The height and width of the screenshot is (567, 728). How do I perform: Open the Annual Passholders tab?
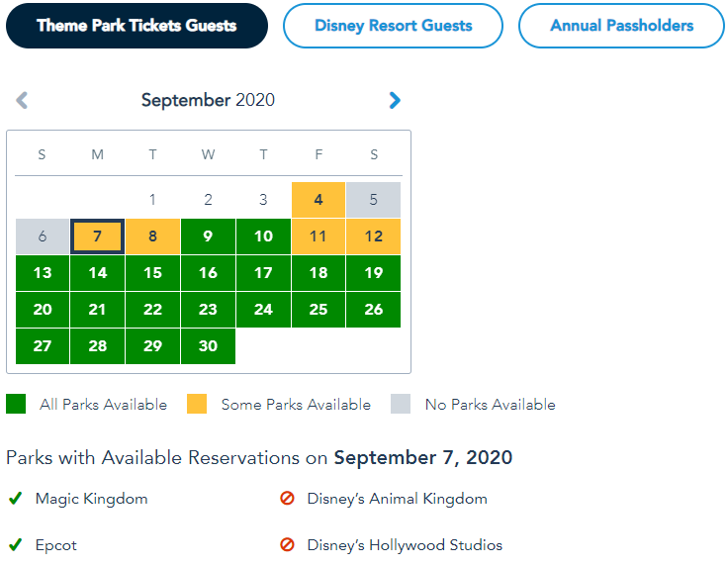(621, 26)
